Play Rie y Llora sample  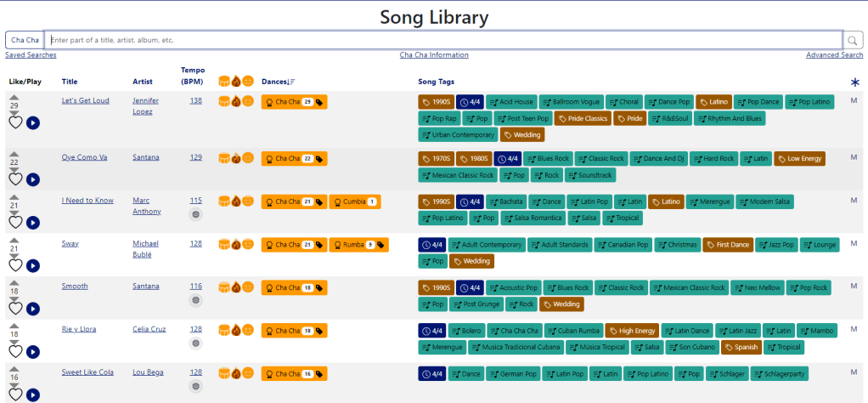point(33,351)
